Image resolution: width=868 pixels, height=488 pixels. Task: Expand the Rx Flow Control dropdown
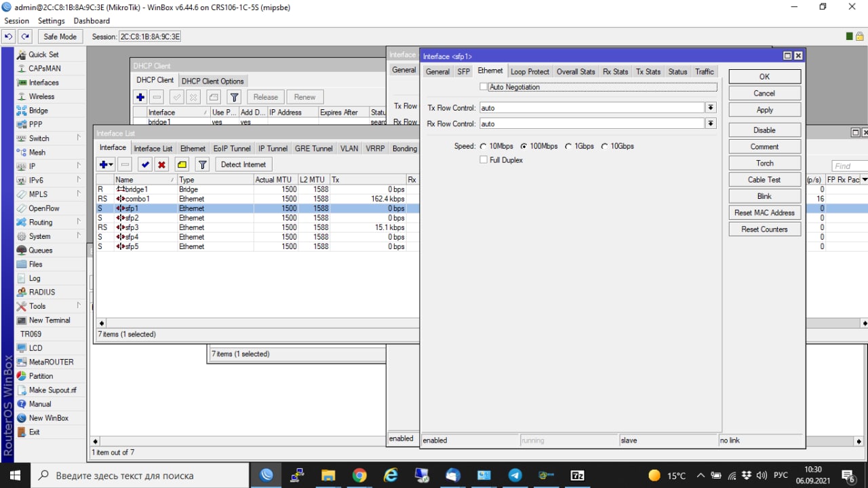(x=711, y=124)
